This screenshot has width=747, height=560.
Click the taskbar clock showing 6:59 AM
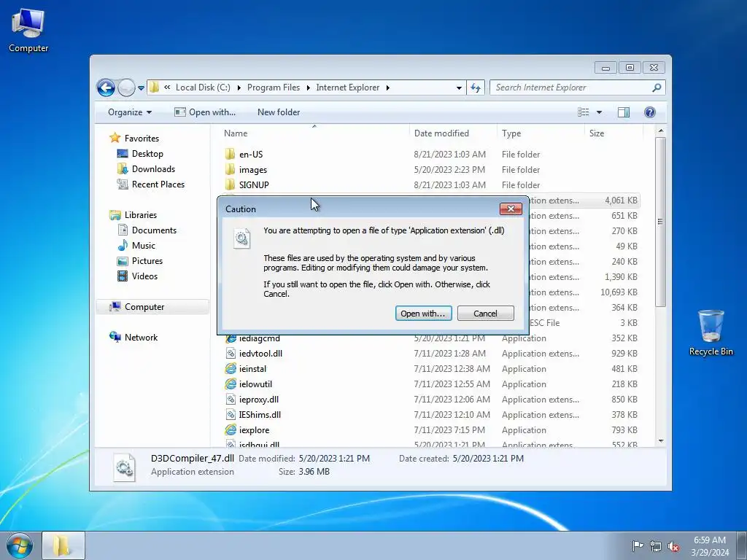(x=710, y=545)
